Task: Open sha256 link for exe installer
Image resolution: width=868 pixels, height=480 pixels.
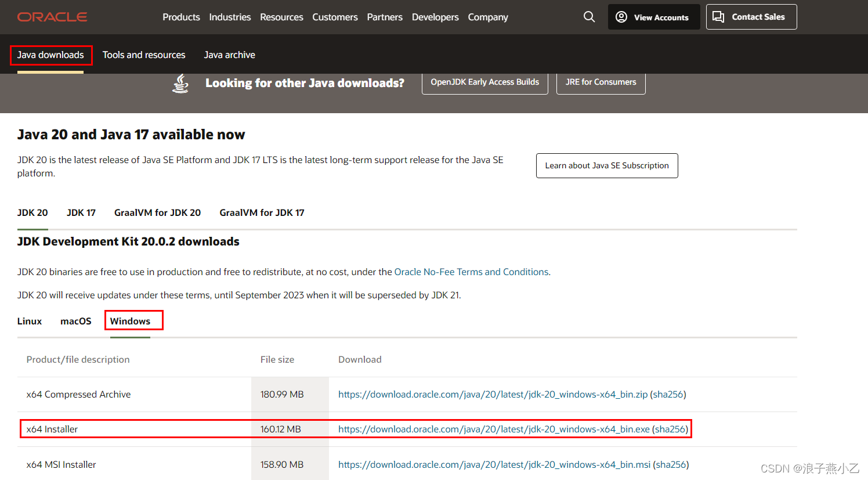Action: [670, 429]
